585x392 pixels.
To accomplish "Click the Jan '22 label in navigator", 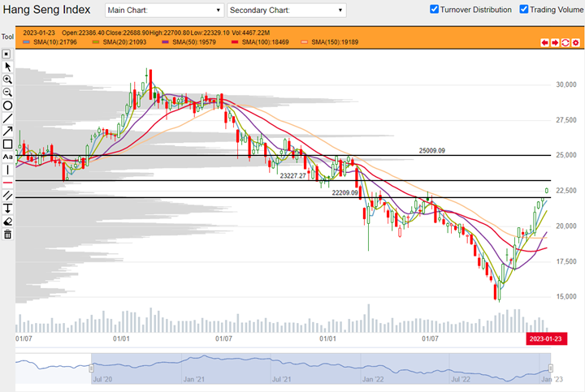I will [373, 379].
